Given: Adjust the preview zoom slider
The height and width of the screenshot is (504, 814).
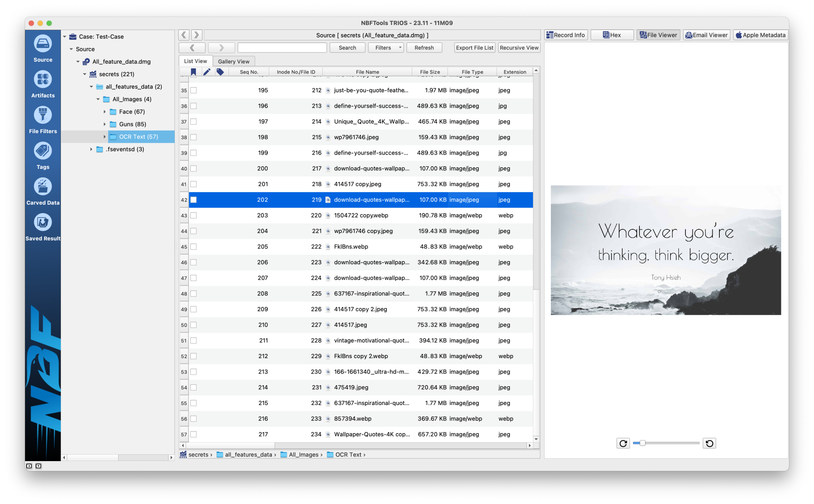Looking at the screenshot, I should (x=642, y=442).
